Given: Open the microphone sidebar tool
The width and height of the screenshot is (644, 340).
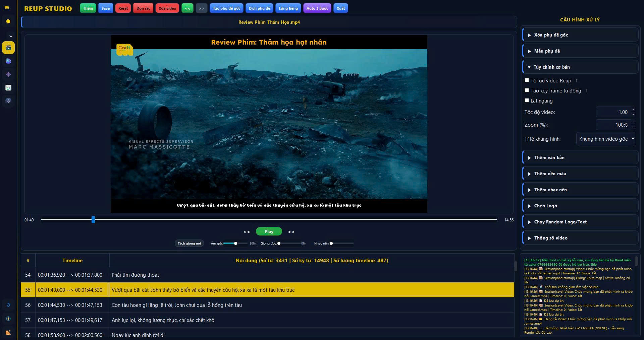Looking at the screenshot, I should click(8, 101).
